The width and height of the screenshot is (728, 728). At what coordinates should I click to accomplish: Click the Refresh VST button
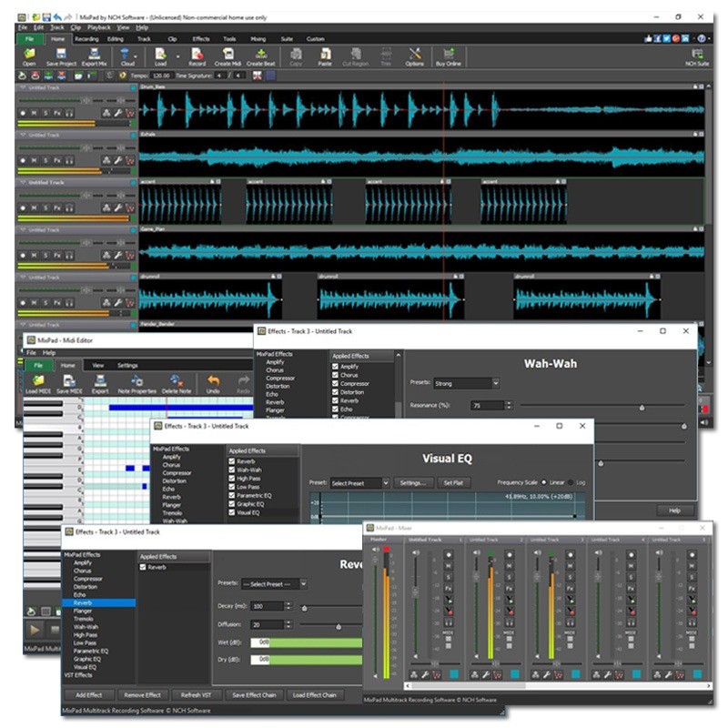pos(196,695)
